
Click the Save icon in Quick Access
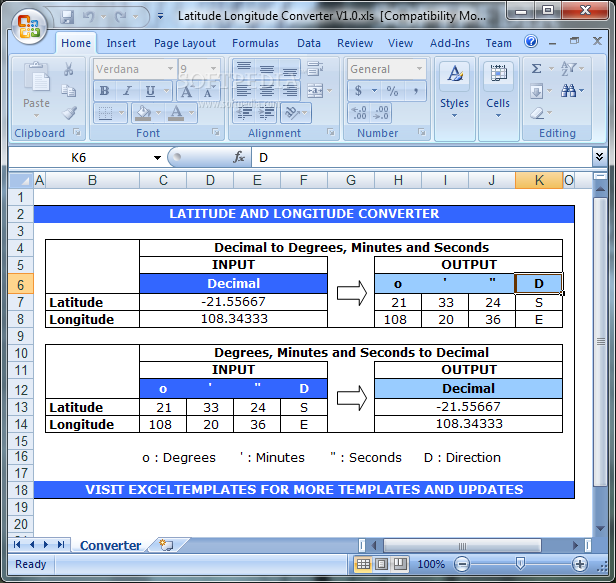pyautogui.click(x=67, y=16)
